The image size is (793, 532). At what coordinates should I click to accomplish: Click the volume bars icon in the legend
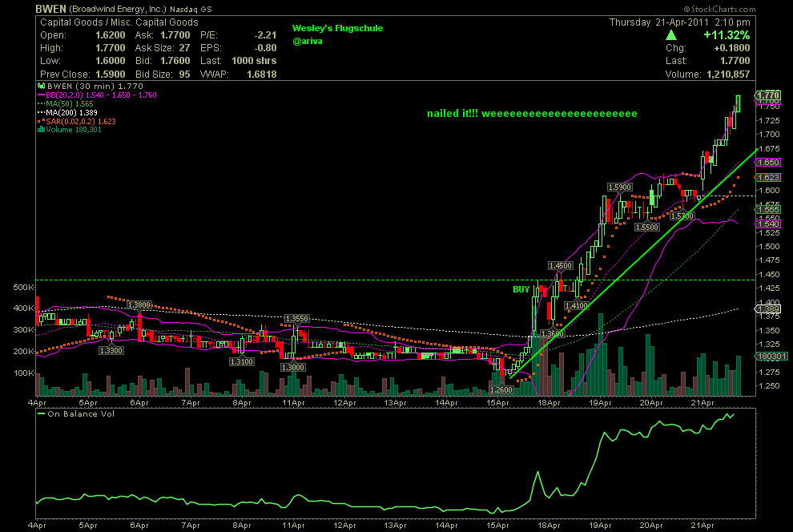[x=41, y=130]
